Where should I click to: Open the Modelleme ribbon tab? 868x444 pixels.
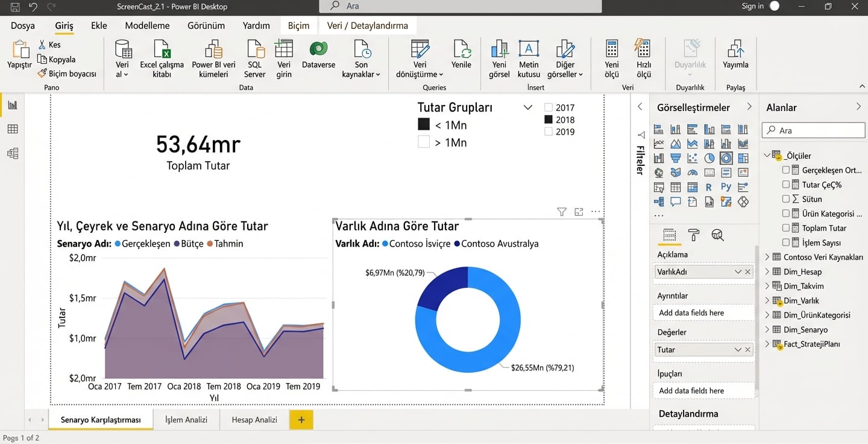[147, 25]
